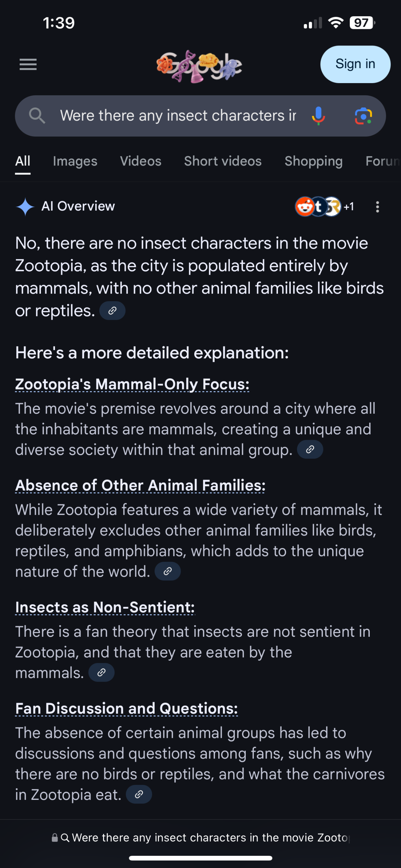The height and width of the screenshot is (868, 401).
Task: Open source link after Mammal-Only Focus paragraph
Action: click(x=310, y=450)
